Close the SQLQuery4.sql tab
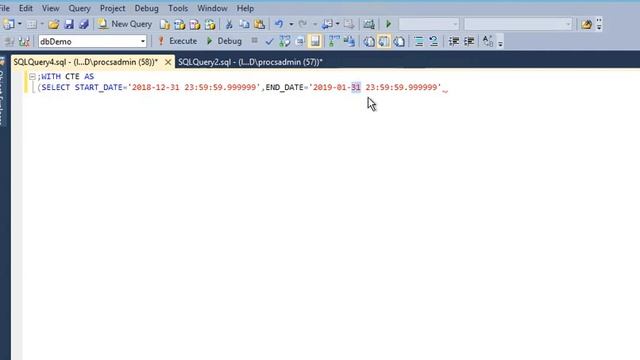 [x=168, y=62]
